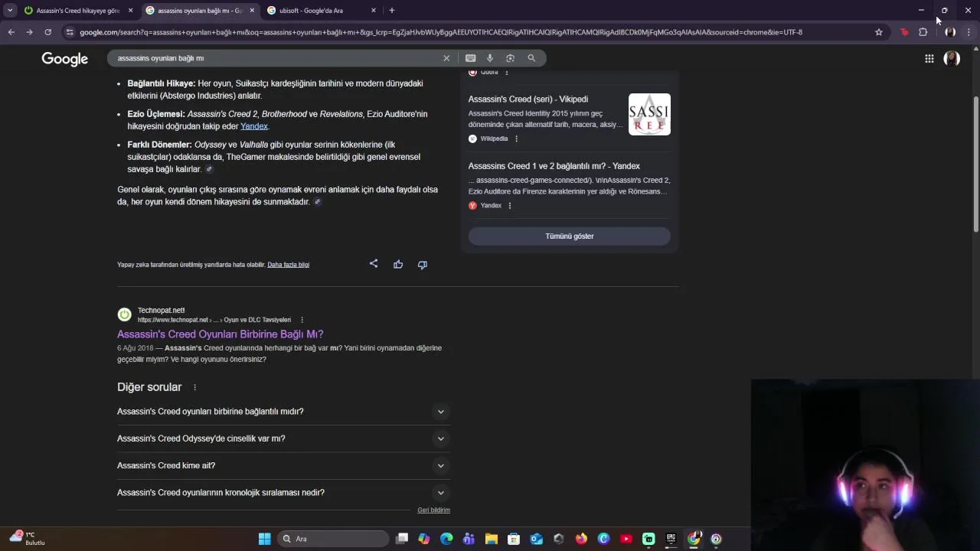Open the browser extensions puzzle icon
The height and width of the screenshot is (551, 980).
[x=923, y=32]
